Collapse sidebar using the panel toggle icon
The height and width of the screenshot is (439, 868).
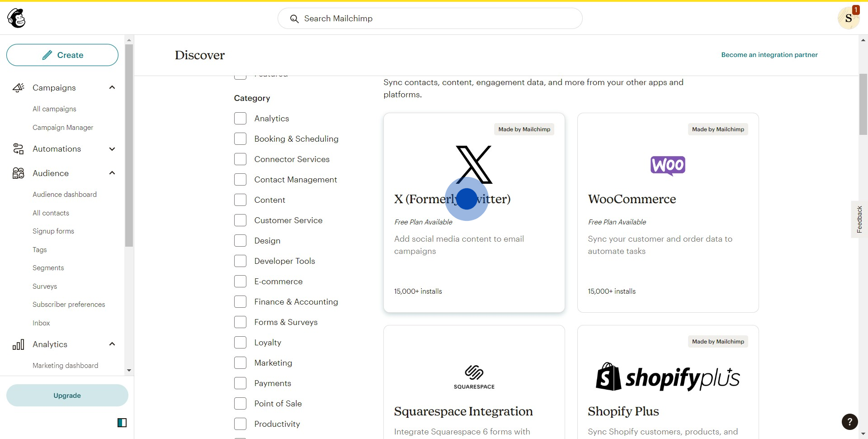[x=122, y=423]
